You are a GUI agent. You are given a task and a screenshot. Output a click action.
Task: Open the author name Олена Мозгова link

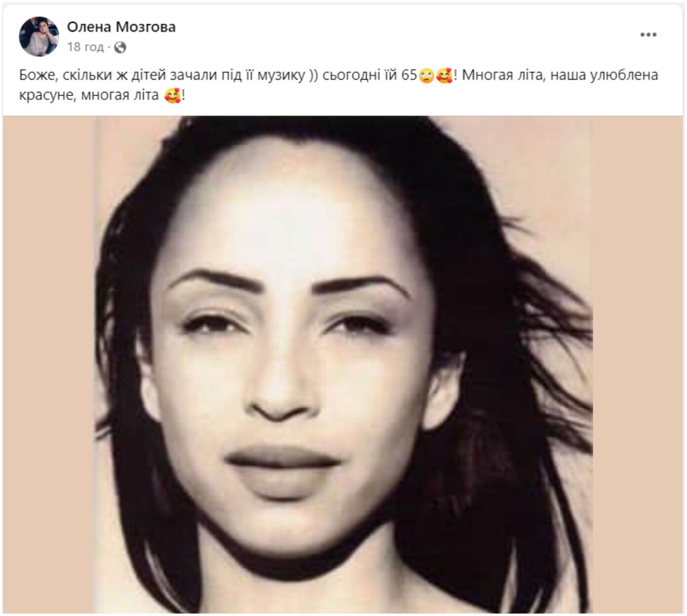(x=121, y=27)
